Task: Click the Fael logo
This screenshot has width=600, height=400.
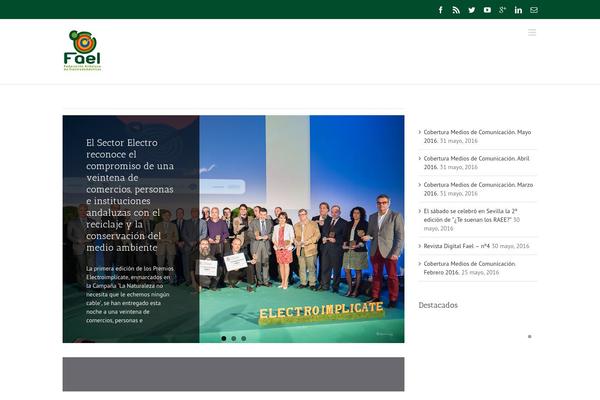Action: pyautogui.click(x=82, y=51)
